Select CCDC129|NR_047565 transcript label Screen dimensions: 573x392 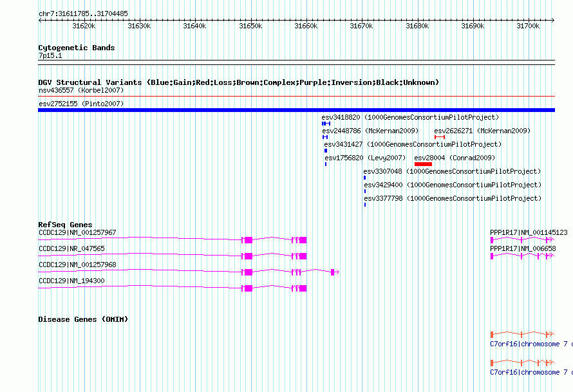point(71,249)
